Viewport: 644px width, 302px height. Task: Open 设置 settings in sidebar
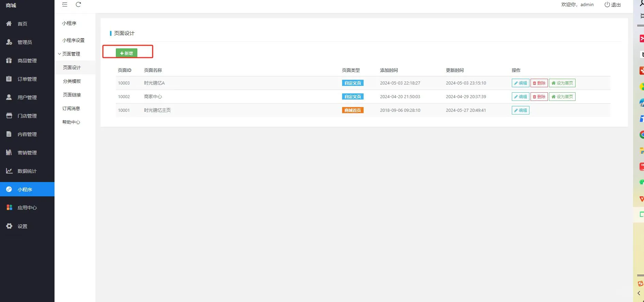click(x=27, y=226)
